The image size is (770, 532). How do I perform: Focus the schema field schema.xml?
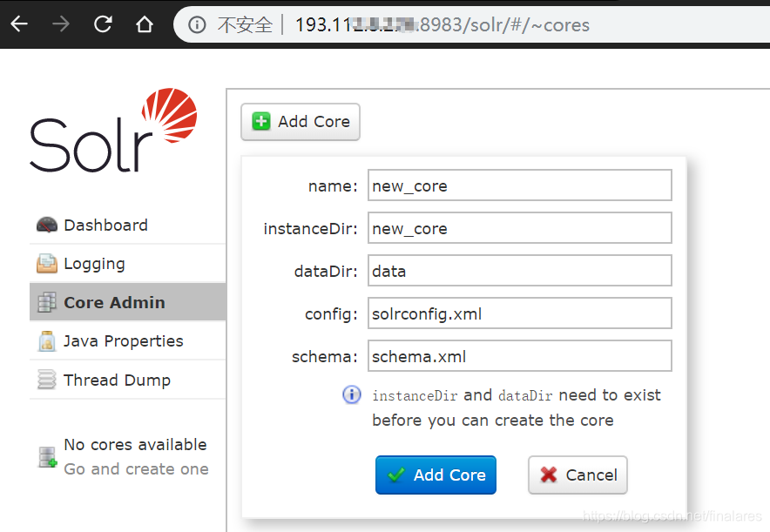(x=519, y=356)
